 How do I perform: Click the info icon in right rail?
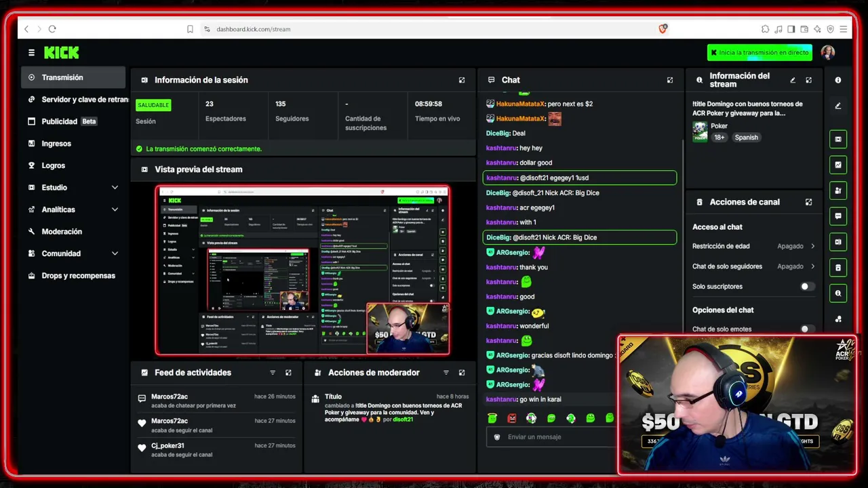click(838, 80)
